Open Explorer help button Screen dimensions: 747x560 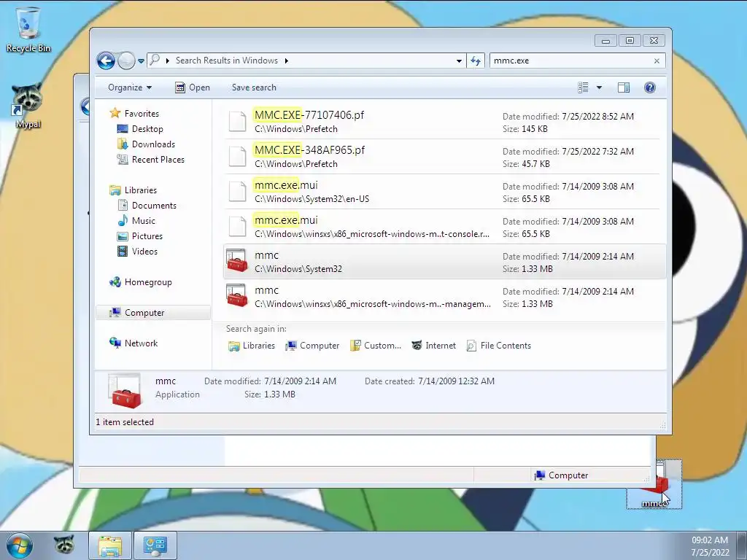650,87
